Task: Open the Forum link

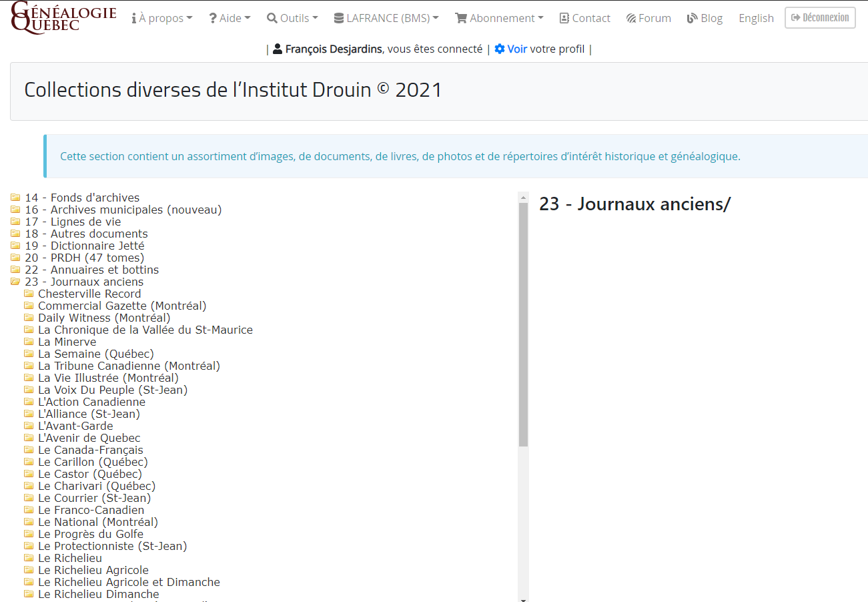Action: 648,18
